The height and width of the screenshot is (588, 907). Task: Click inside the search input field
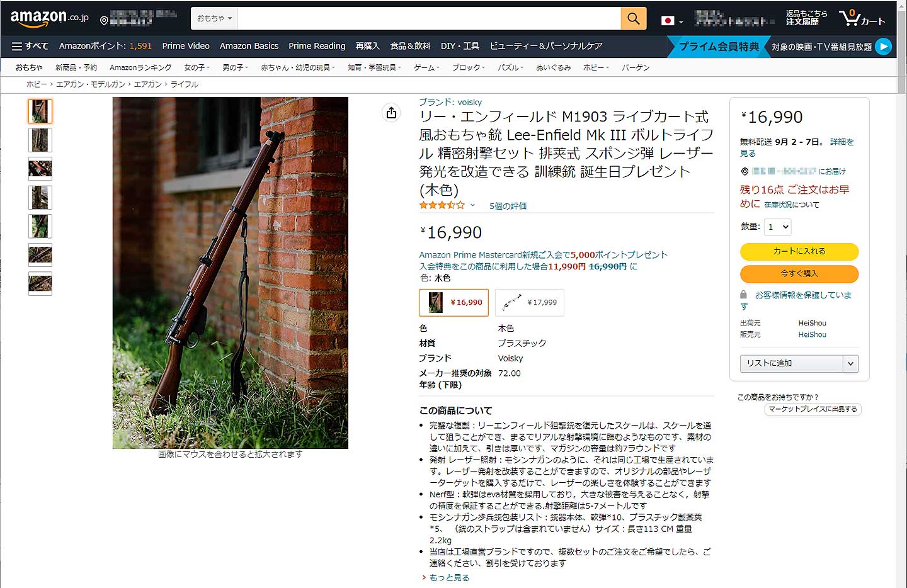428,19
